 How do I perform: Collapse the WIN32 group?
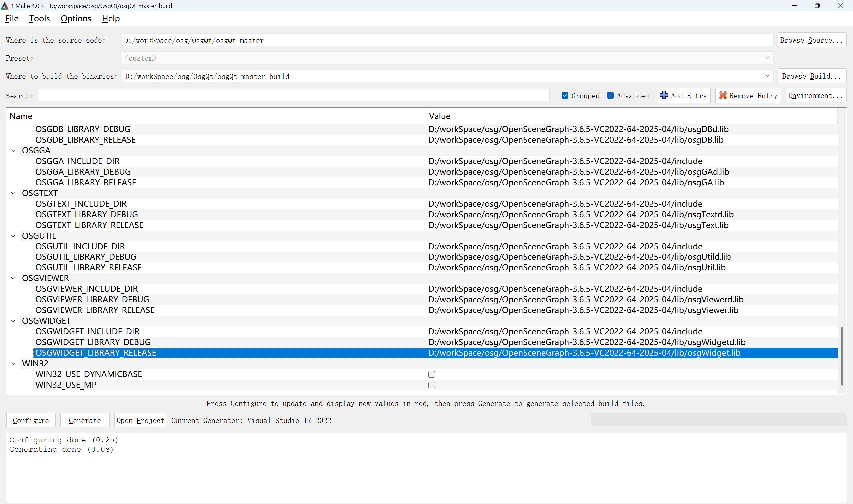point(13,363)
